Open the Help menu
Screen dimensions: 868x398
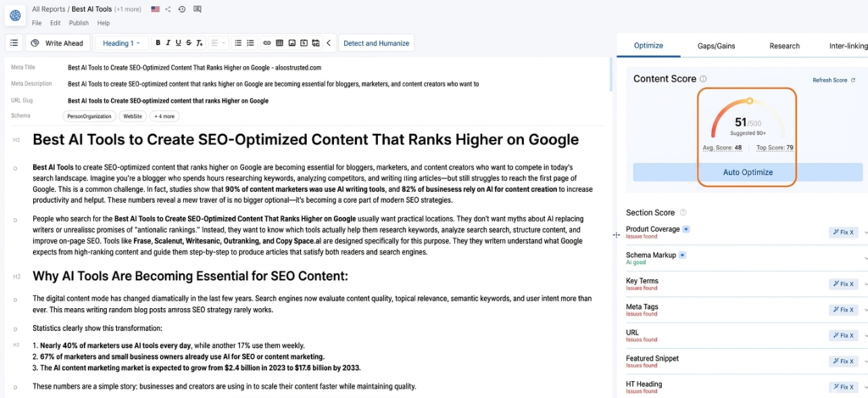point(103,23)
